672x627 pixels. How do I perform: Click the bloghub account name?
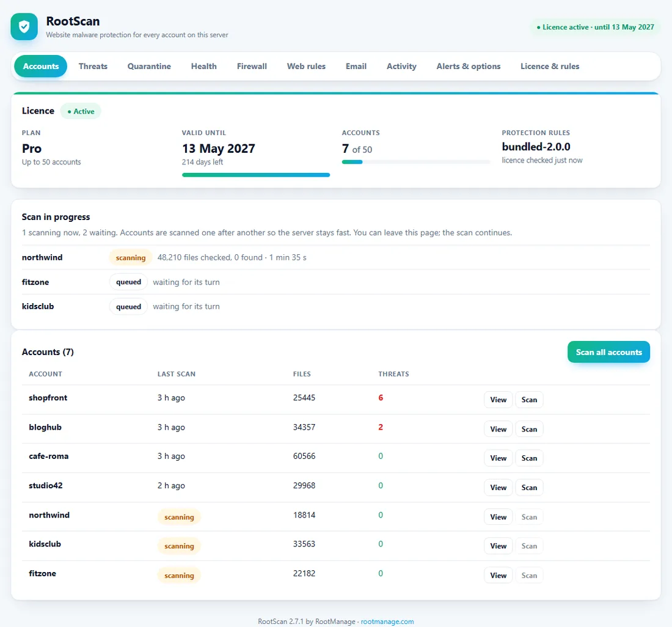tap(45, 427)
